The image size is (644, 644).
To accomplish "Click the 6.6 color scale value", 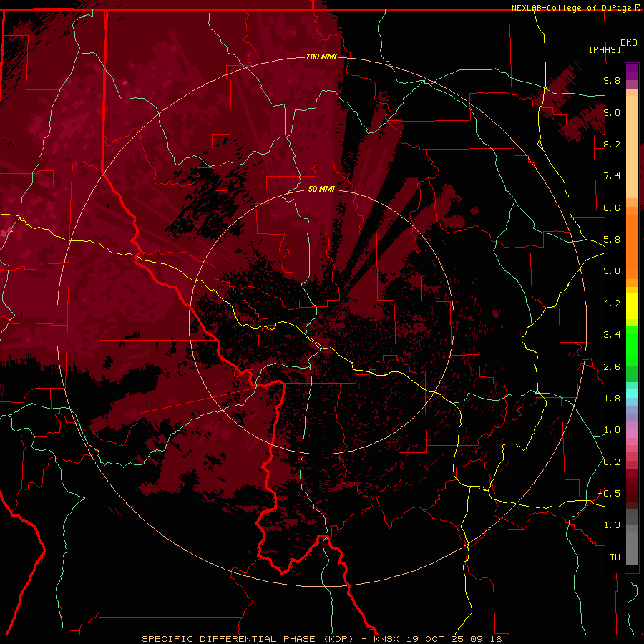I will [612, 208].
